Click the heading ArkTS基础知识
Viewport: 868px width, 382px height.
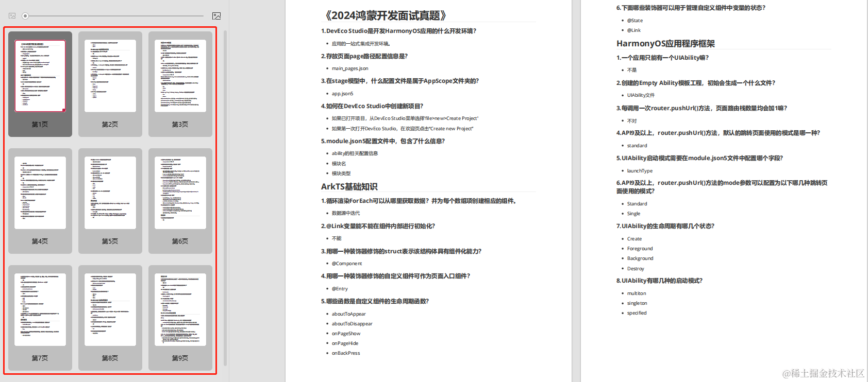point(349,186)
